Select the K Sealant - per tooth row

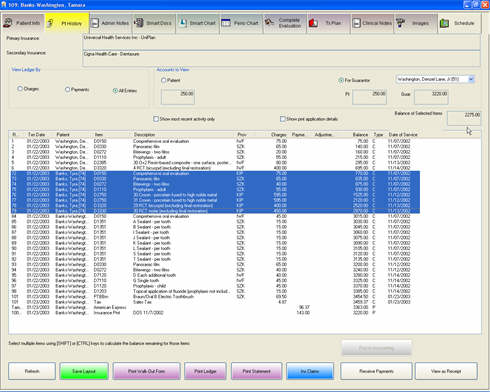215,243
